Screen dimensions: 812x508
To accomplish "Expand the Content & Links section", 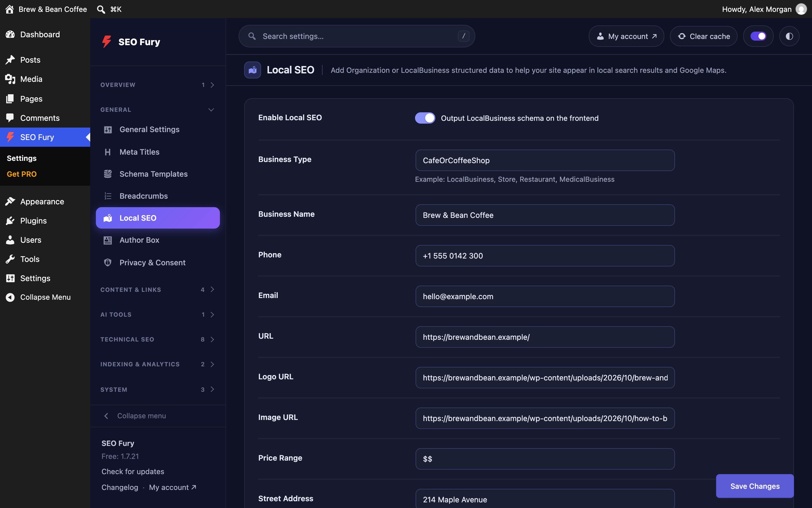I will pyautogui.click(x=158, y=290).
